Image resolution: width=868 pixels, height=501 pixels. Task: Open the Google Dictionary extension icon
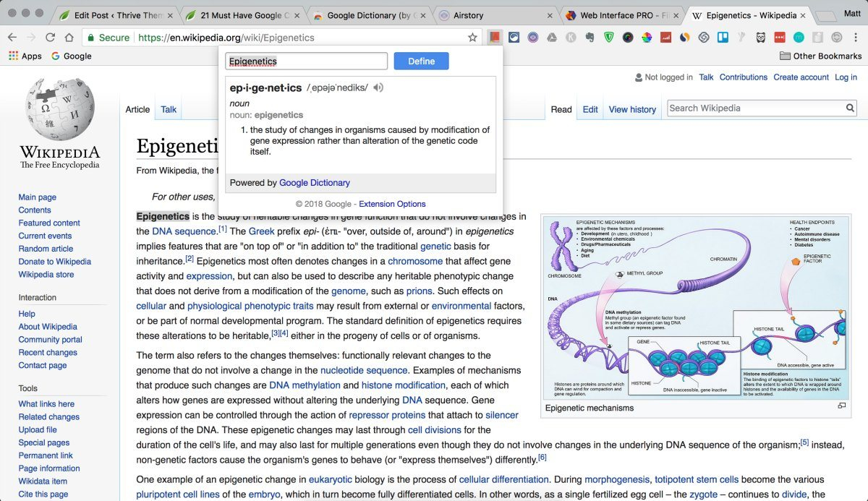click(x=494, y=37)
